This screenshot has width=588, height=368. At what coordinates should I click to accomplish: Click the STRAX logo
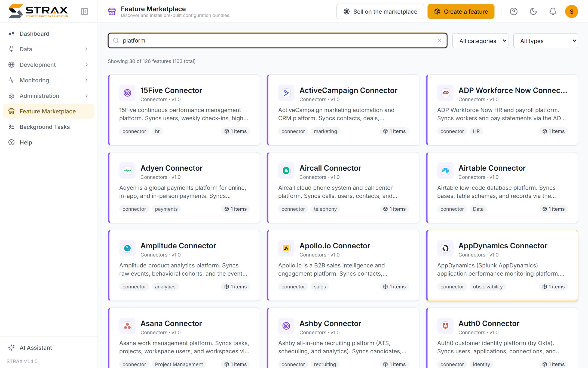click(x=38, y=11)
